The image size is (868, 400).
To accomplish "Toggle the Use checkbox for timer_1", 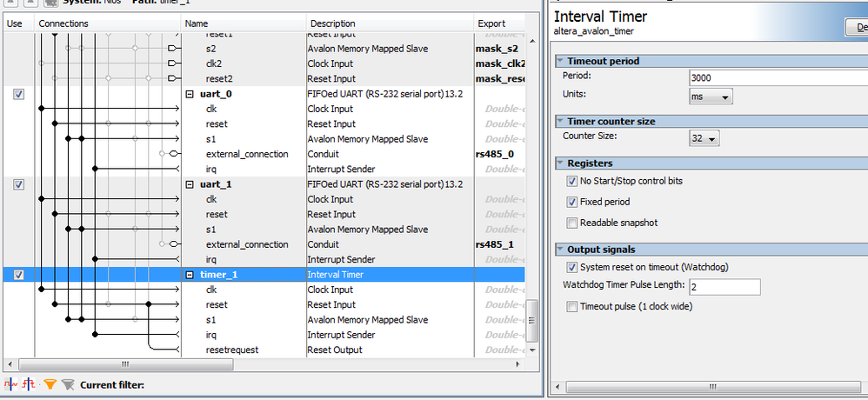I will [19, 275].
